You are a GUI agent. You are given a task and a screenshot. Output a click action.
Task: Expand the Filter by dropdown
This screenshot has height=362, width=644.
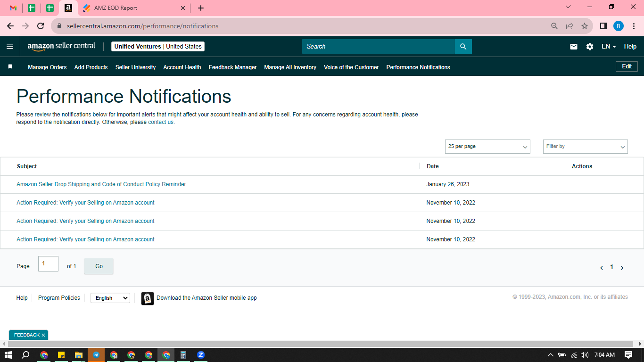[585, 147]
